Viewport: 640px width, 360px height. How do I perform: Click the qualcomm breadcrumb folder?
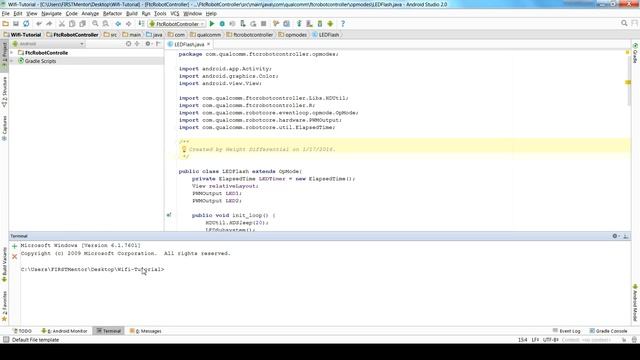click(x=206, y=35)
